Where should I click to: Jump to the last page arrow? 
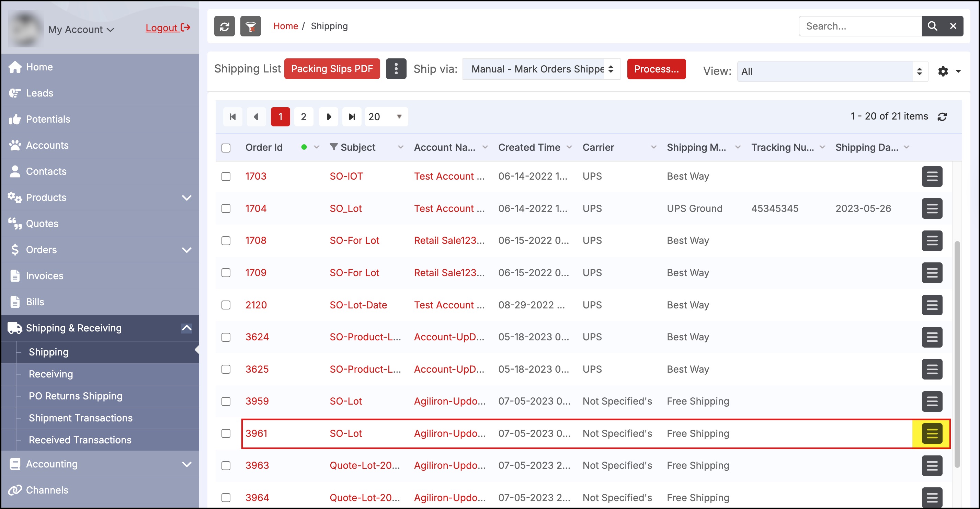click(352, 117)
